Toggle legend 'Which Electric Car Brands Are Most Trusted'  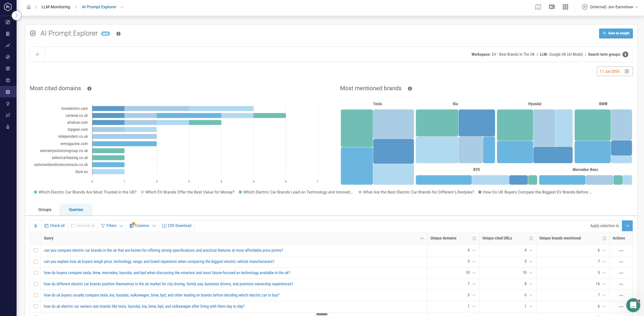(x=85, y=192)
